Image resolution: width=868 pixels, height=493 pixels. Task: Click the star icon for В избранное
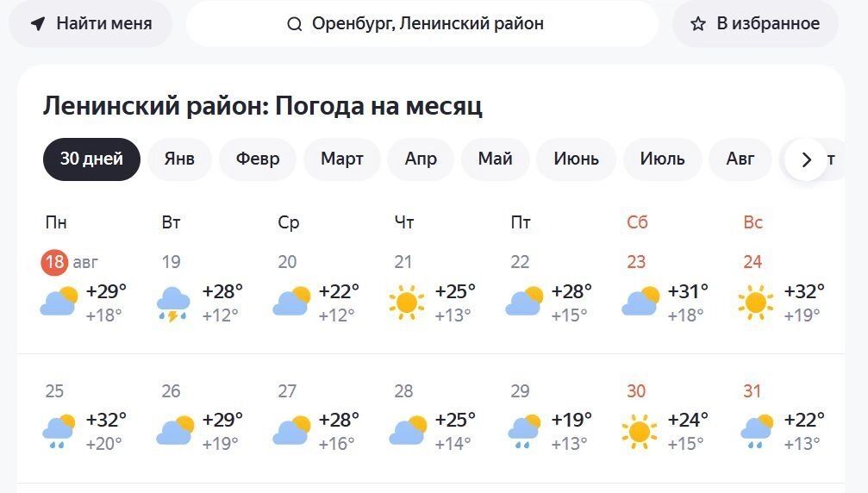tap(698, 24)
